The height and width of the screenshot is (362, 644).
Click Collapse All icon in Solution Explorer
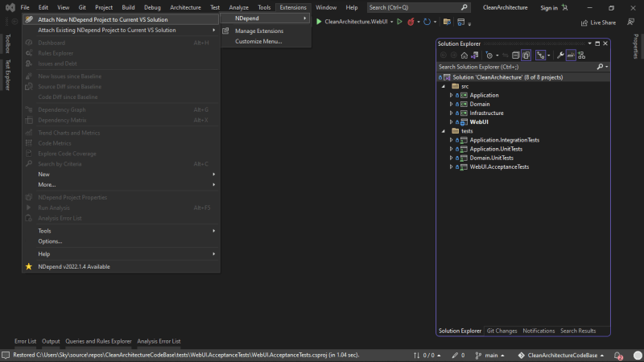(515, 56)
